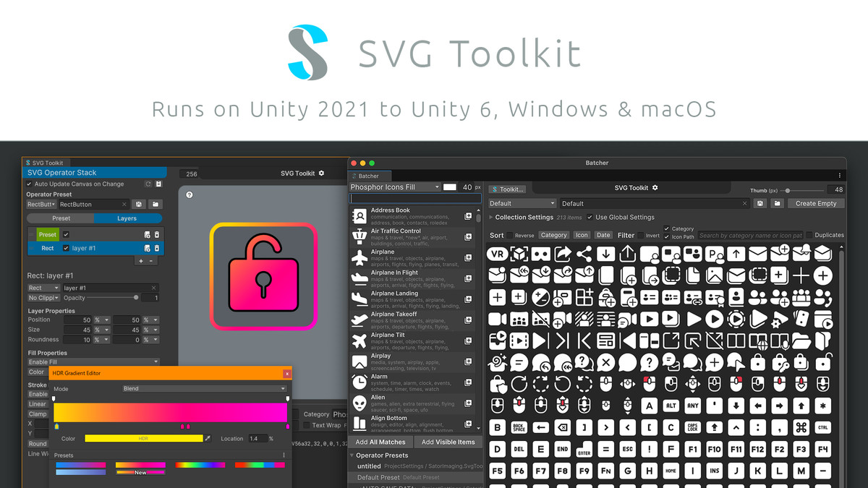Select the SVG Toolkit window tab
868x488 pixels.
point(45,163)
